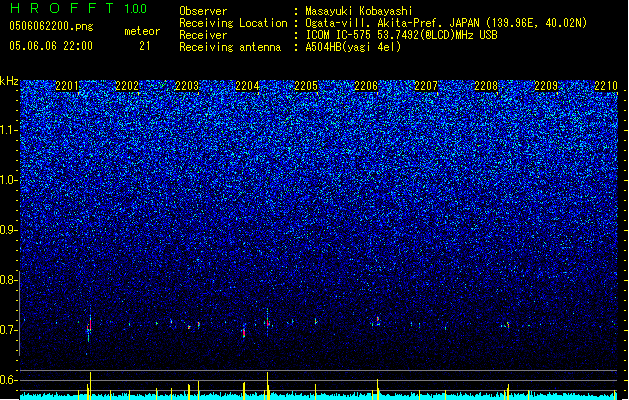
Task: Click the 2204 time marker
Action: pyautogui.click(x=247, y=86)
